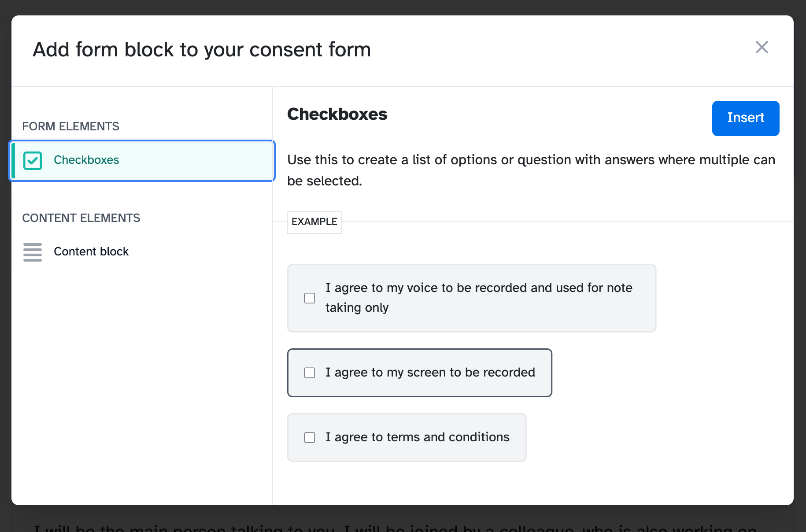Select the highlighted Checkboxes entry
The height and width of the screenshot is (532, 806).
(x=141, y=161)
